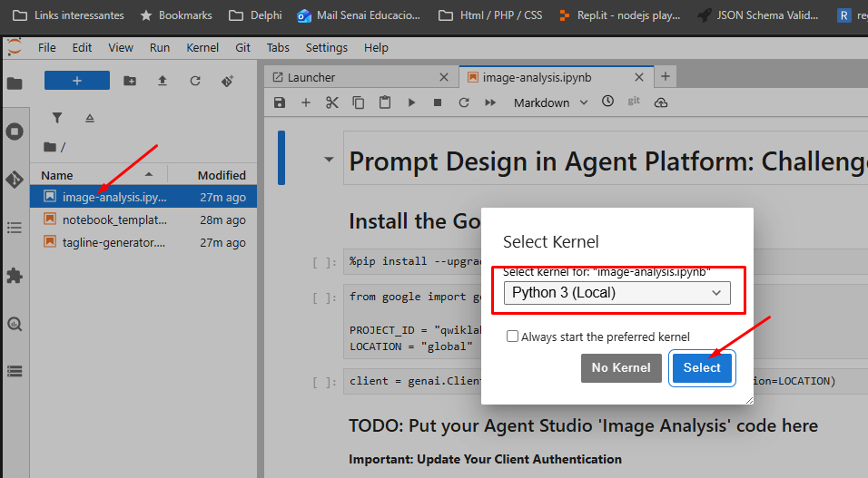
Task: Click the blue New Launcher plus button
Action: [77, 81]
